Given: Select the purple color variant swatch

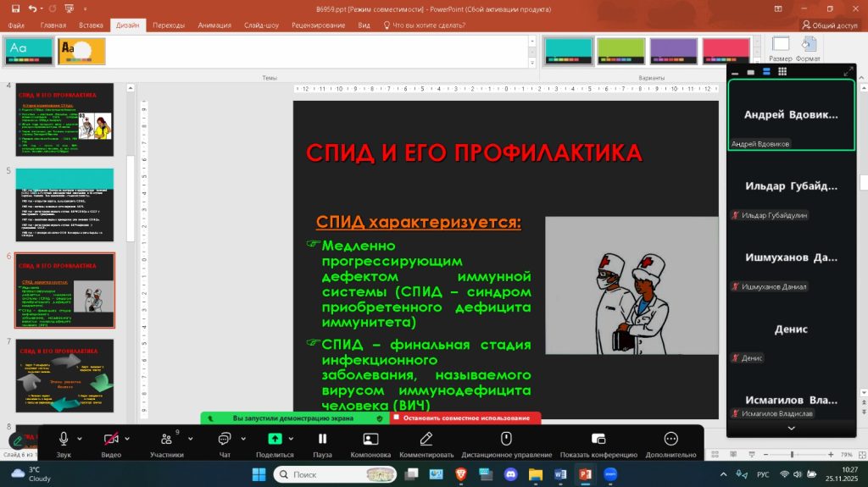Looking at the screenshot, I should [x=674, y=52].
